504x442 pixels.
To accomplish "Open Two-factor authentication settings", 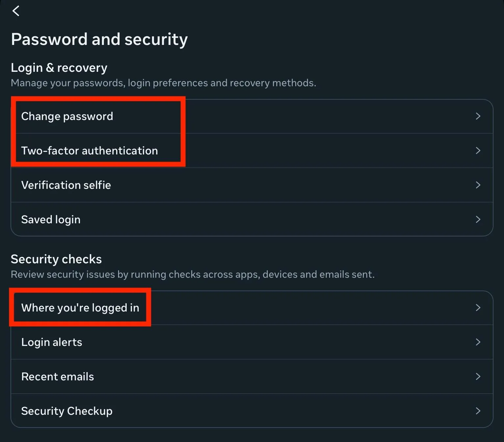I will tap(90, 151).
